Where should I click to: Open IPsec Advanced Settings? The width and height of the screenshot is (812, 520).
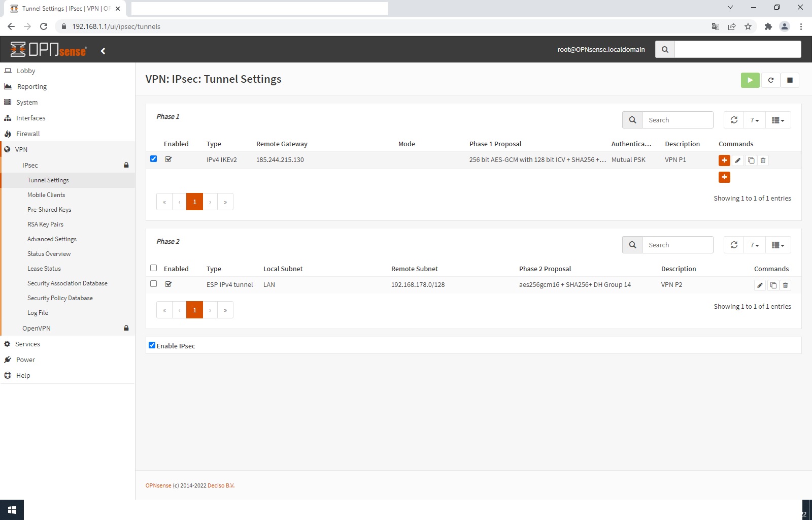[x=52, y=239]
